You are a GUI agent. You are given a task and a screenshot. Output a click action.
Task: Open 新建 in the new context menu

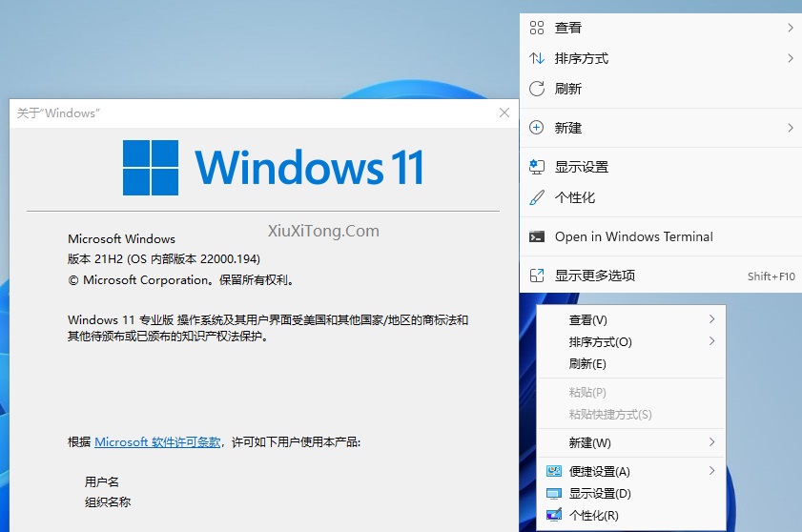coord(661,128)
